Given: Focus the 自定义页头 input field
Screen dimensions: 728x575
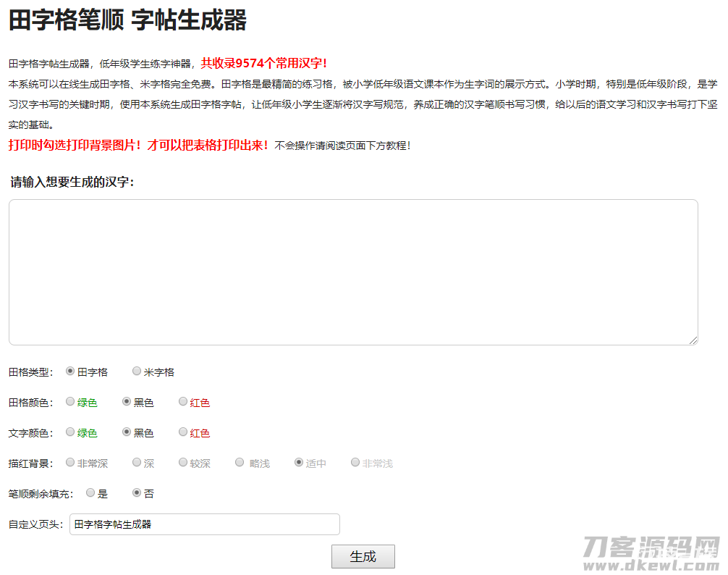Looking at the screenshot, I should point(205,524).
